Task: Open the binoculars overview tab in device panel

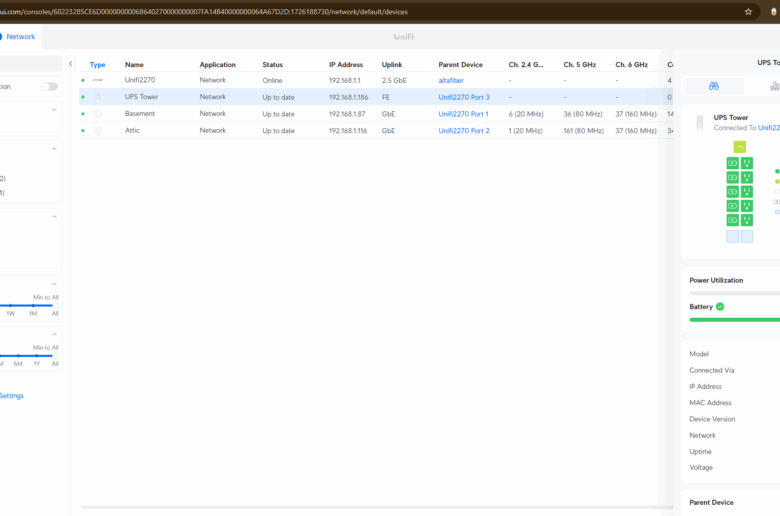Action: pos(714,86)
